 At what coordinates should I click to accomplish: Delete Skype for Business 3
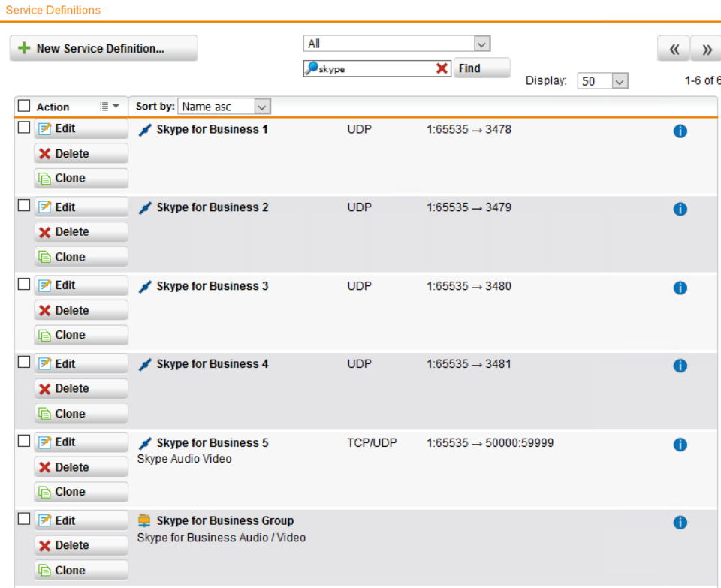tap(81, 310)
